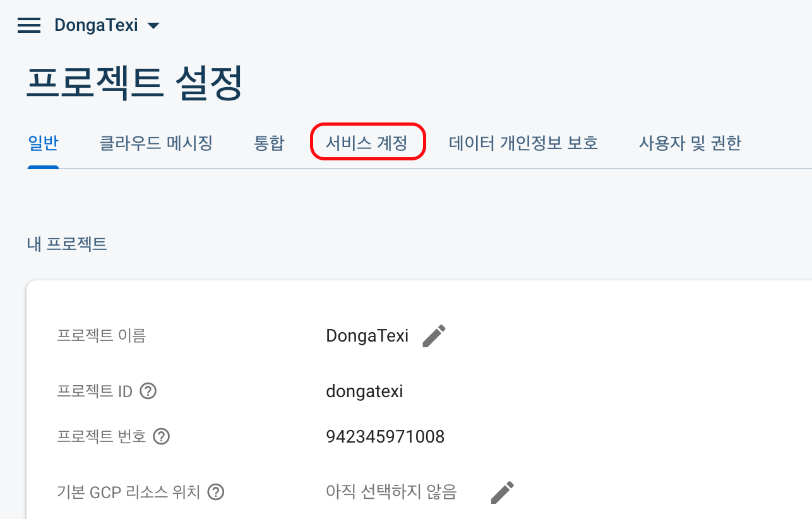This screenshot has width=812, height=519.
Task: Click help icon beside 프로젝트 번호
Action: pos(162,436)
